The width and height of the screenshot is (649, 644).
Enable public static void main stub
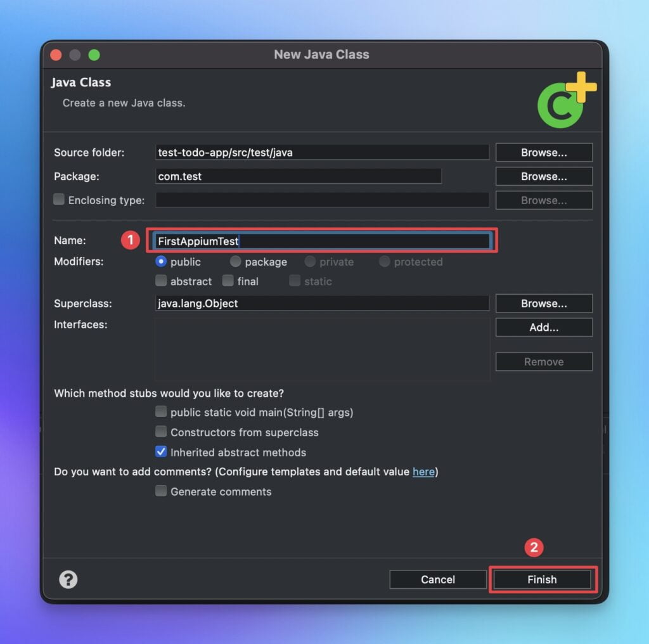point(161,412)
